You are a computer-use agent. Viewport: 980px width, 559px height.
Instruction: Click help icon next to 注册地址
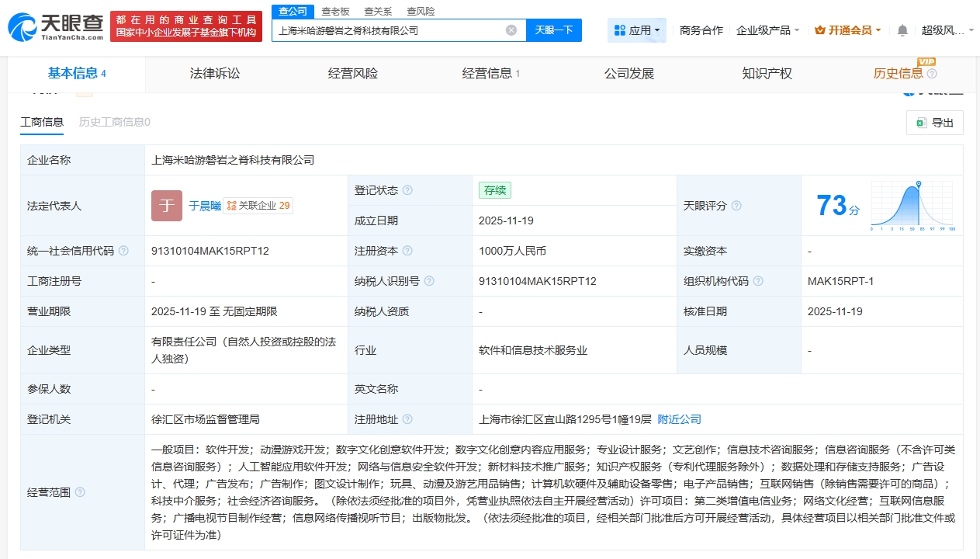tap(407, 419)
